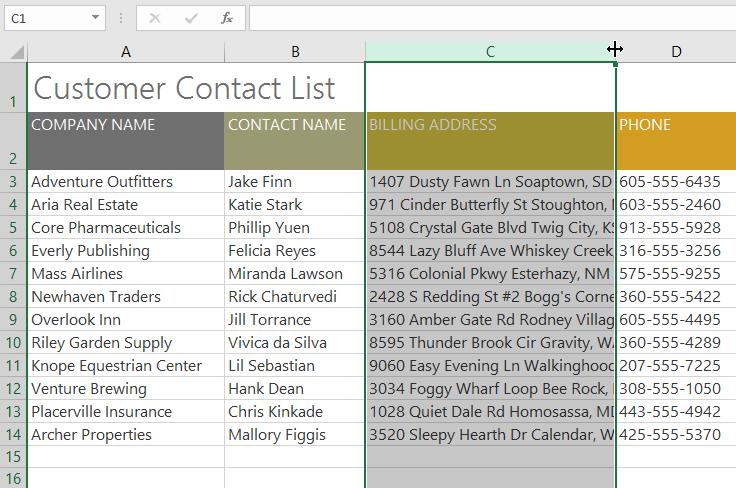Open the Name Box dropdown arrow
This screenshot has height=488, width=736.
click(x=95, y=18)
